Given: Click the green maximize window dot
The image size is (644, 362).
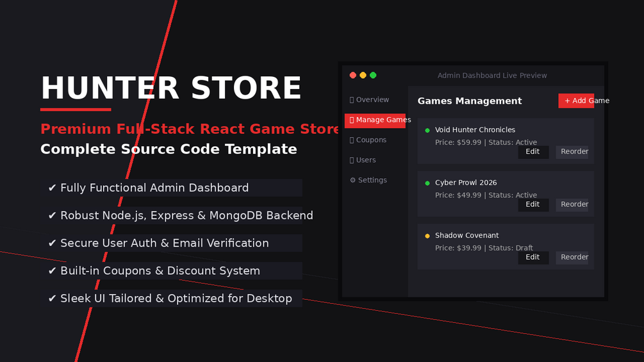Looking at the screenshot, I should coord(373,75).
